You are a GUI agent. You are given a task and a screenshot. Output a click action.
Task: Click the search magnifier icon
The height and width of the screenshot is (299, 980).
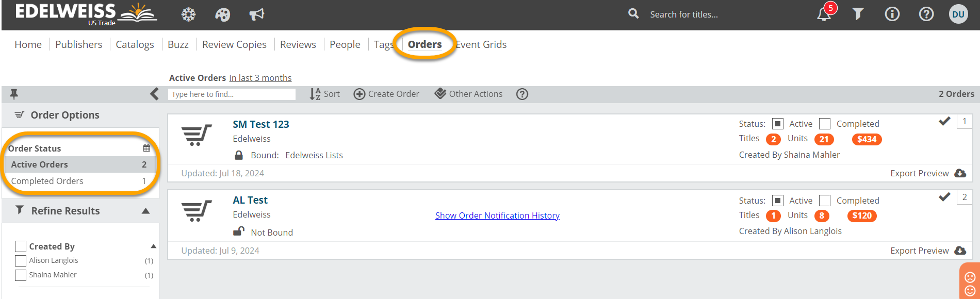pos(633,14)
